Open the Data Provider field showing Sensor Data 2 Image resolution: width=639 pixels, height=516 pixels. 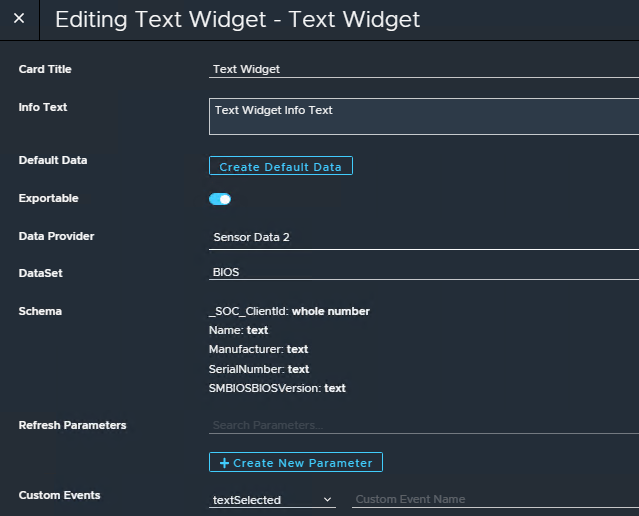point(424,237)
